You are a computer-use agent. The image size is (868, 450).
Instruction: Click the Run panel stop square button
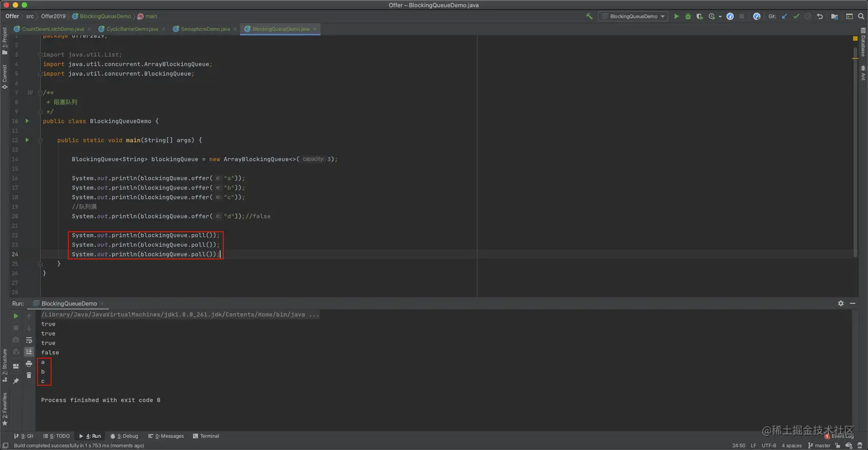[x=15, y=328]
